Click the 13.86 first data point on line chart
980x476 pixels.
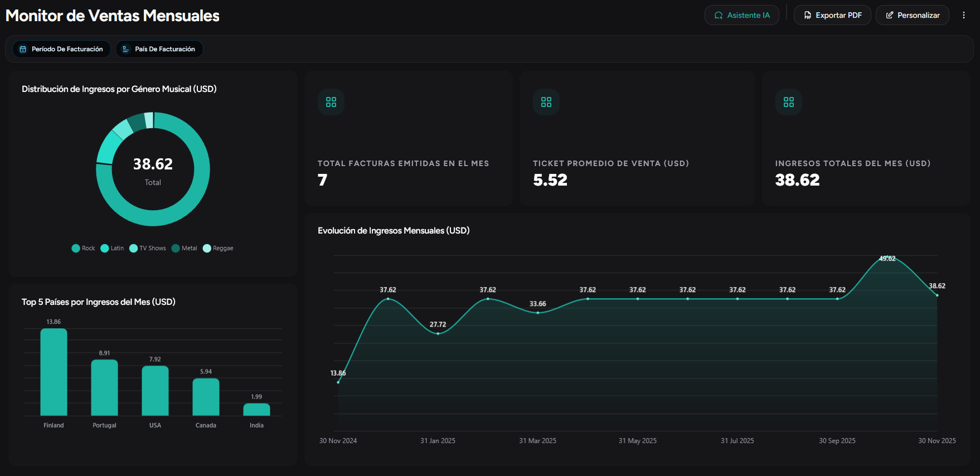pos(338,382)
